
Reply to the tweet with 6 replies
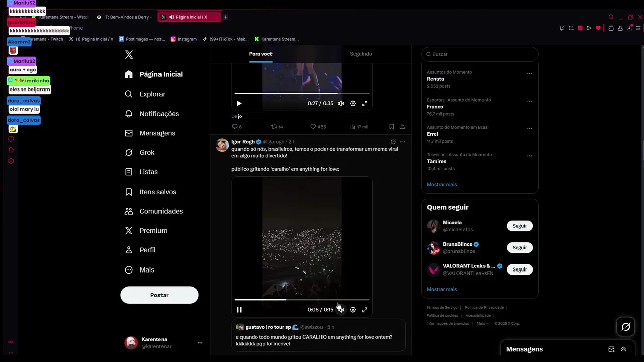pyautogui.click(x=236, y=127)
